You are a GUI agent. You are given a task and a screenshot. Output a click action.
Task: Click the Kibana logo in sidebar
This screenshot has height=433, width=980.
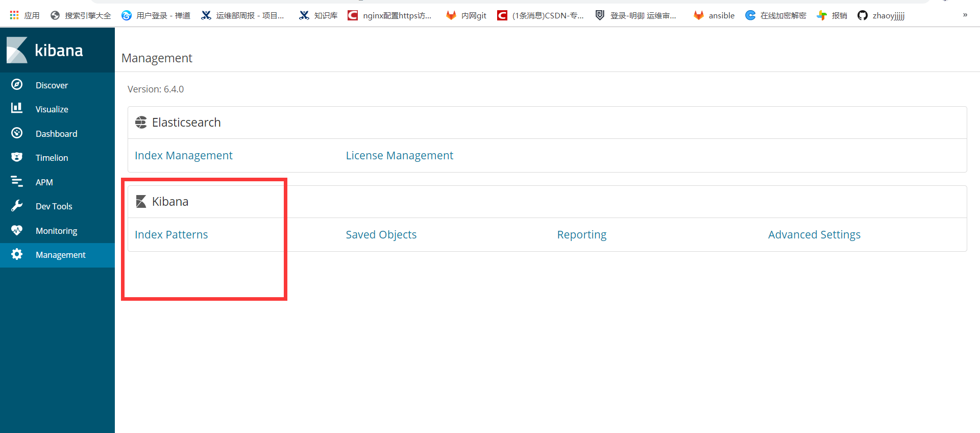44,50
